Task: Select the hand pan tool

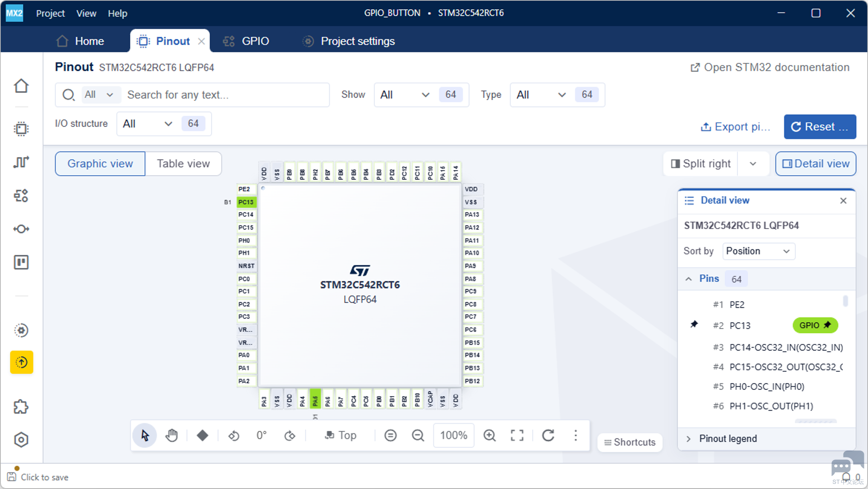Action: tap(172, 435)
